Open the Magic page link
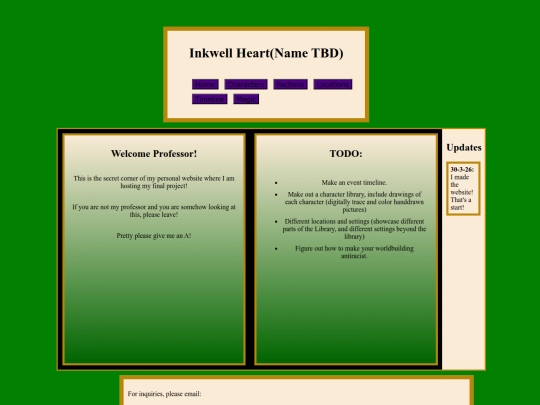This screenshot has width=540, height=405. point(246,99)
